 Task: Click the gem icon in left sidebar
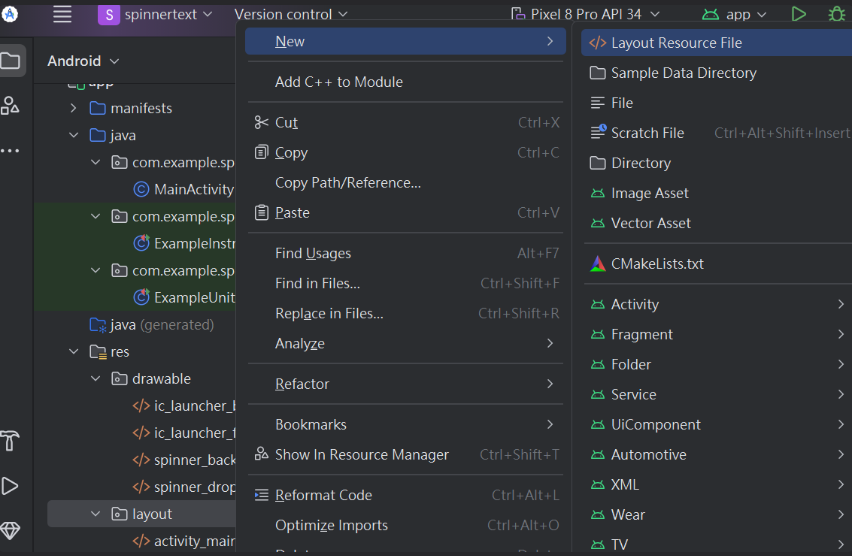pyautogui.click(x=10, y=530)
